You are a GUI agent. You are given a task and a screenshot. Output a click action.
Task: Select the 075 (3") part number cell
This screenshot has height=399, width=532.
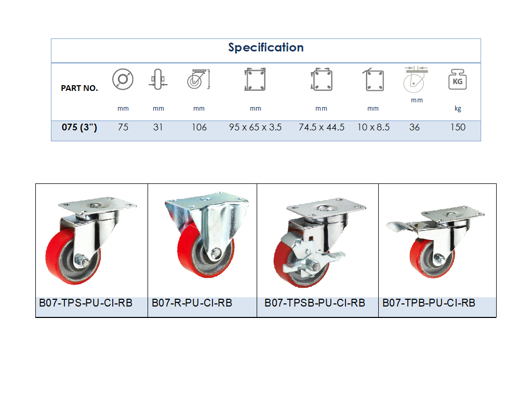point(79,127)
